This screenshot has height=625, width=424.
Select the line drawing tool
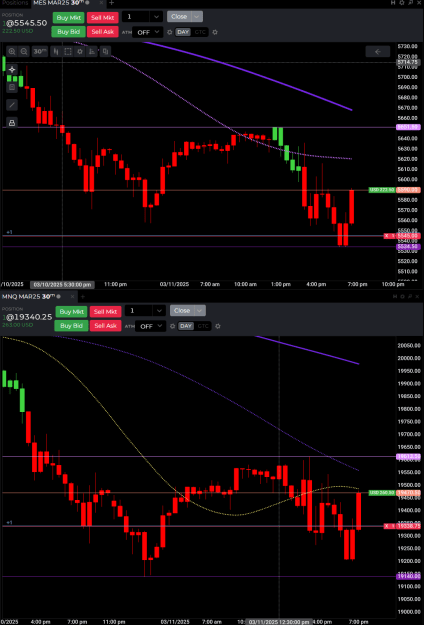[x=12, y=105]
